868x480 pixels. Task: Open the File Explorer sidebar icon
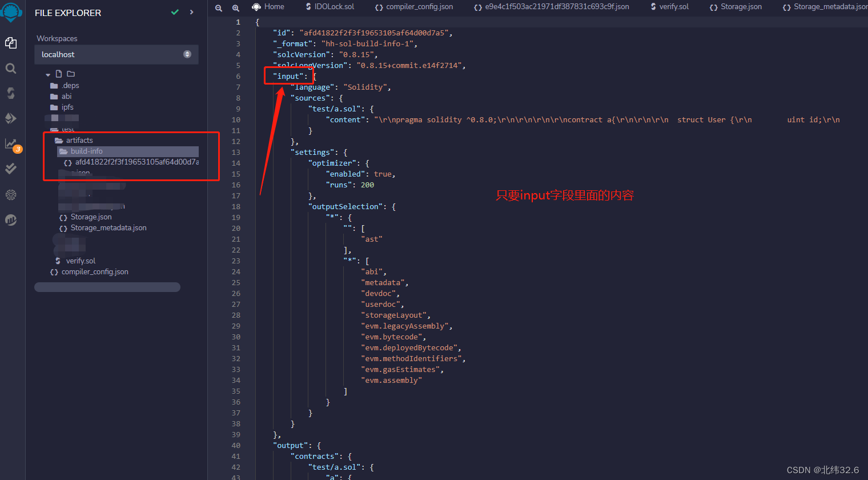point(10,43)
